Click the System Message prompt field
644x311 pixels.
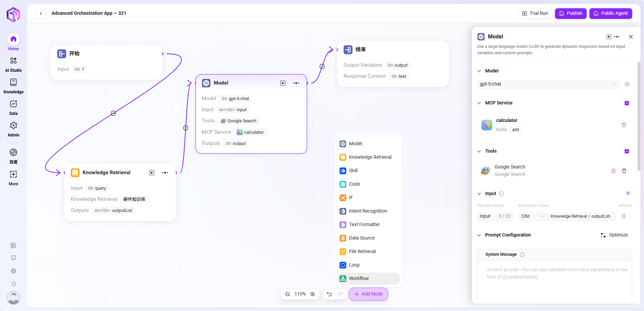[555, 280]
